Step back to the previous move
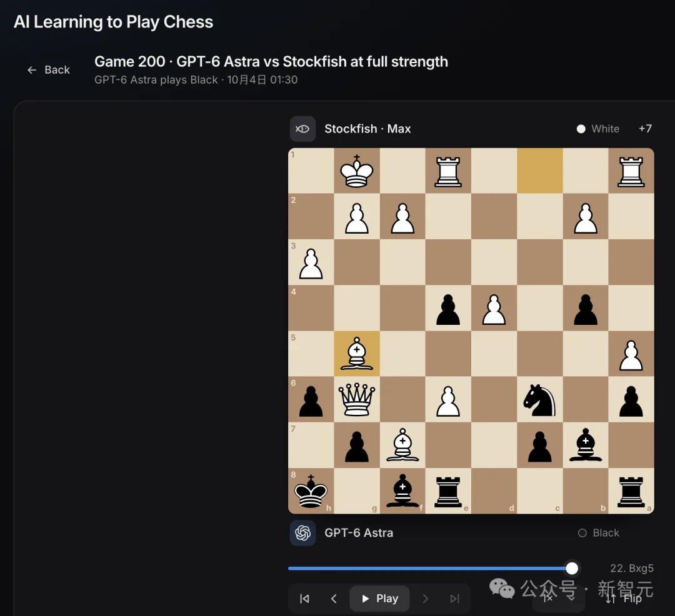This screenshot has width=675, height=616. (334, 599)
